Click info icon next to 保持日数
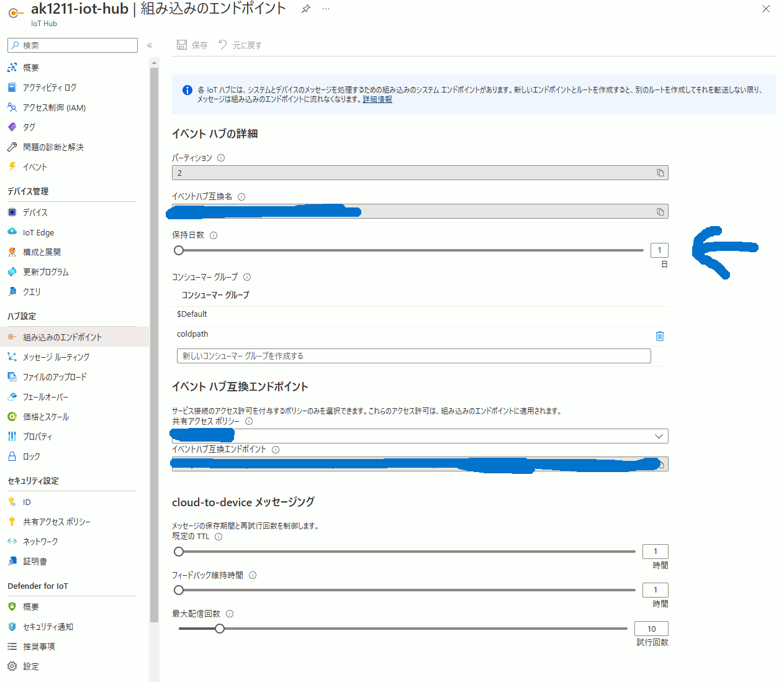 click(x=214, y=235)
